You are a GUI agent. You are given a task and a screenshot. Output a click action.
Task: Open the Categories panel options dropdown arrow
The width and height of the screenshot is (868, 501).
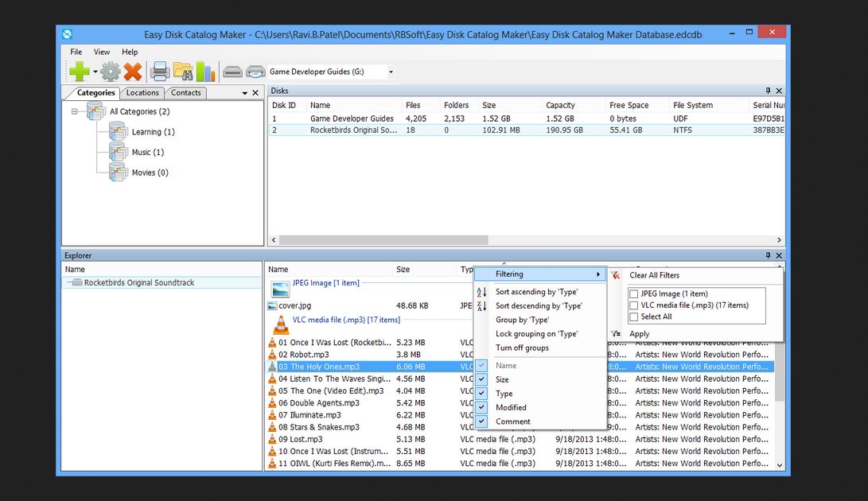click(x=245, y=93)
